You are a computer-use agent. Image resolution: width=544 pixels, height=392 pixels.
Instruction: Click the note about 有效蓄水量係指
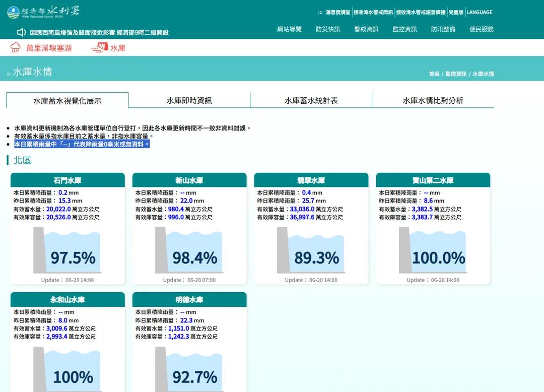(84, 136)
